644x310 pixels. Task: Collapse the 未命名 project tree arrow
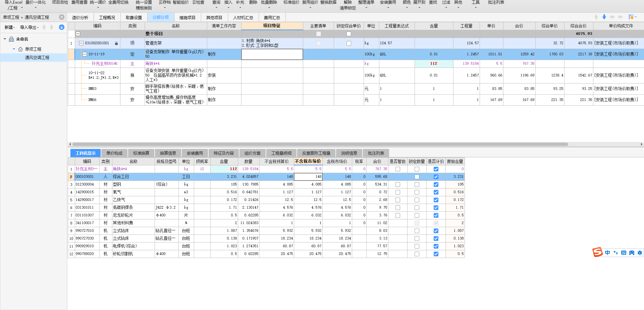click(x=5, y=39)
